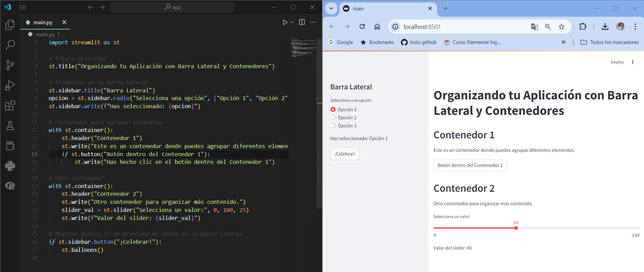Image resolution: width=644 pixels, height=272 pixels.
Task: Open the Explorer view in VS Code
Action: tap(10, 25)
